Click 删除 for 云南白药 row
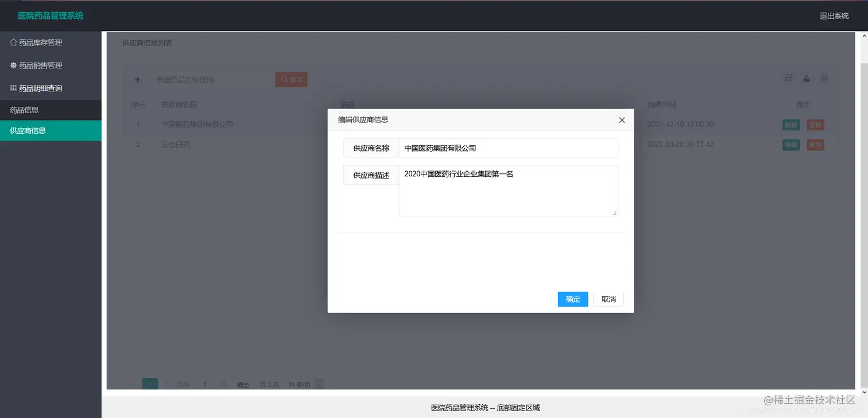Viewport: 868px width, 418px height. (816, 145)
